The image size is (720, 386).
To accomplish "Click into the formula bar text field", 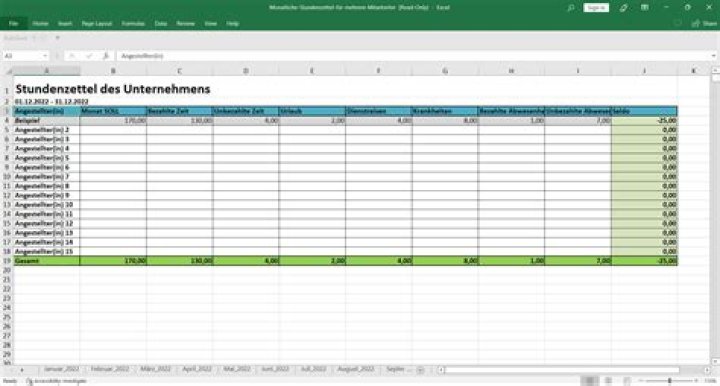I will [x=413, y=56].
